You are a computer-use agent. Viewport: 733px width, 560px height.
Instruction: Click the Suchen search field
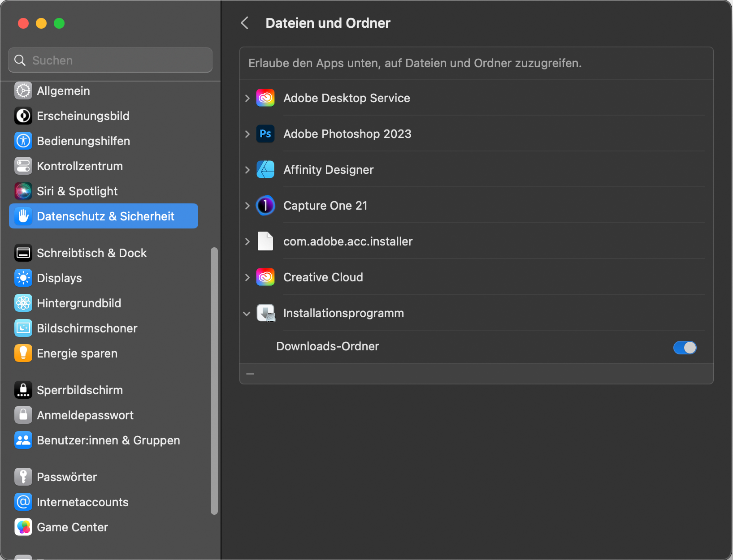[110, 60]
